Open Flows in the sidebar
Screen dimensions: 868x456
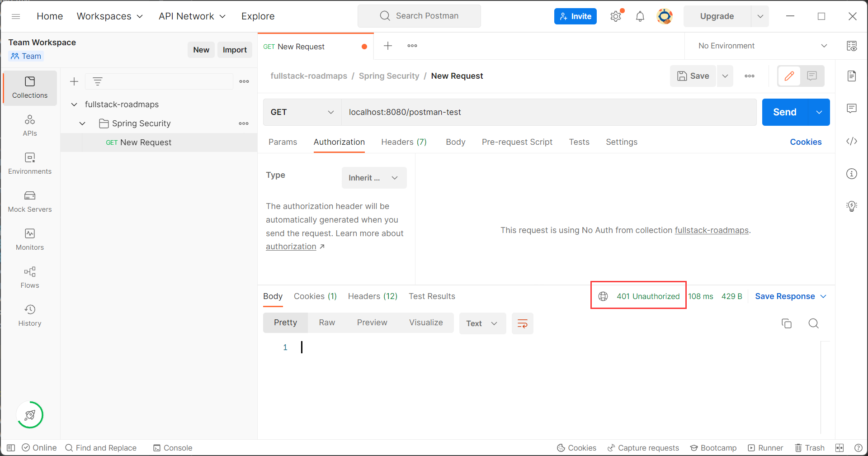[x=30, y=277]
